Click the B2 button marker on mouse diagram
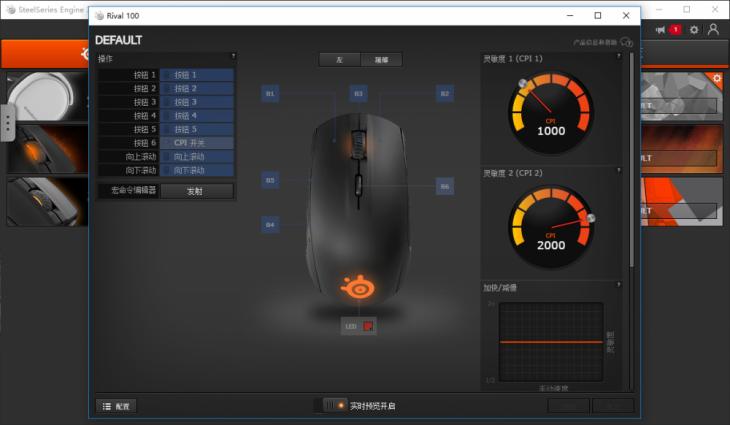 pos(445,94)
